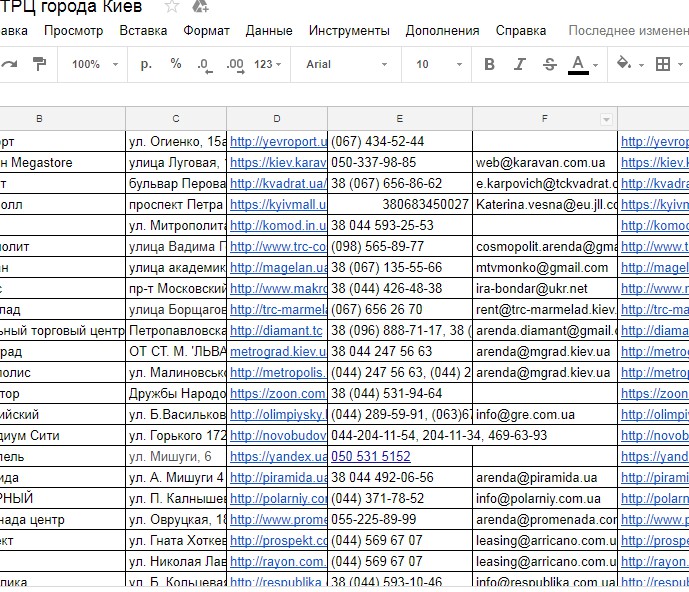Open the Инструменты menu
The height and width of the screenshot is (592, 689).
pos(349,30)
